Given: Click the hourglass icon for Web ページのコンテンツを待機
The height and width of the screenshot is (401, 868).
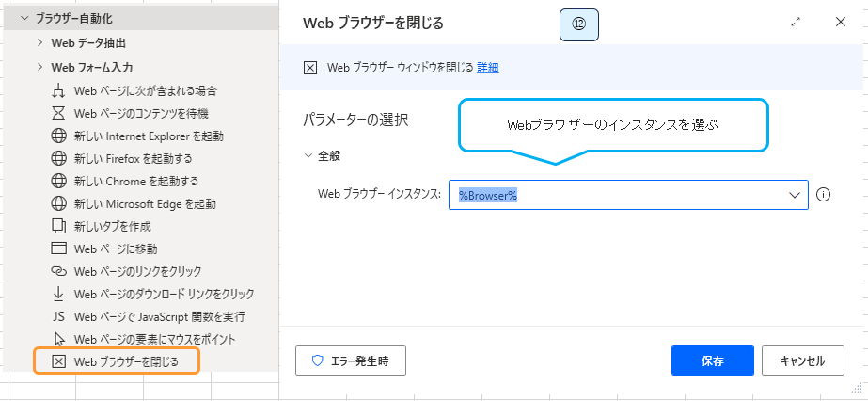Looking at the screenshot, I should [x=58, y=113].
